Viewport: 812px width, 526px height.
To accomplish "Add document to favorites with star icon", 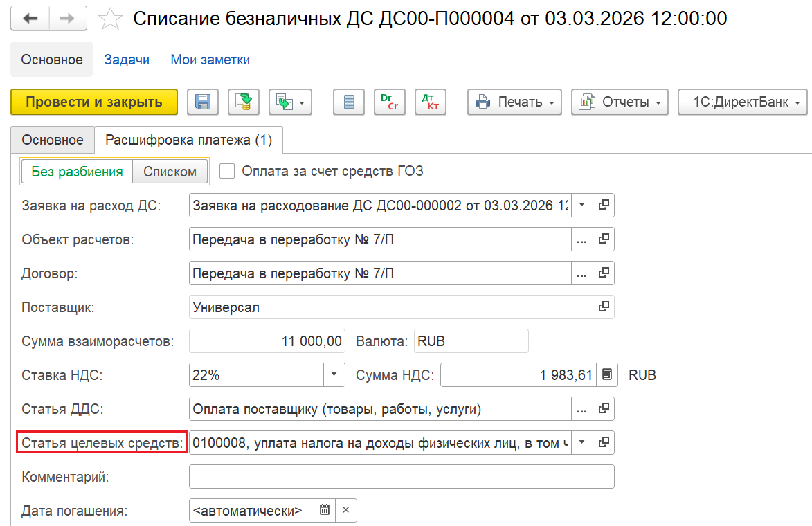I will coord(110,19).
